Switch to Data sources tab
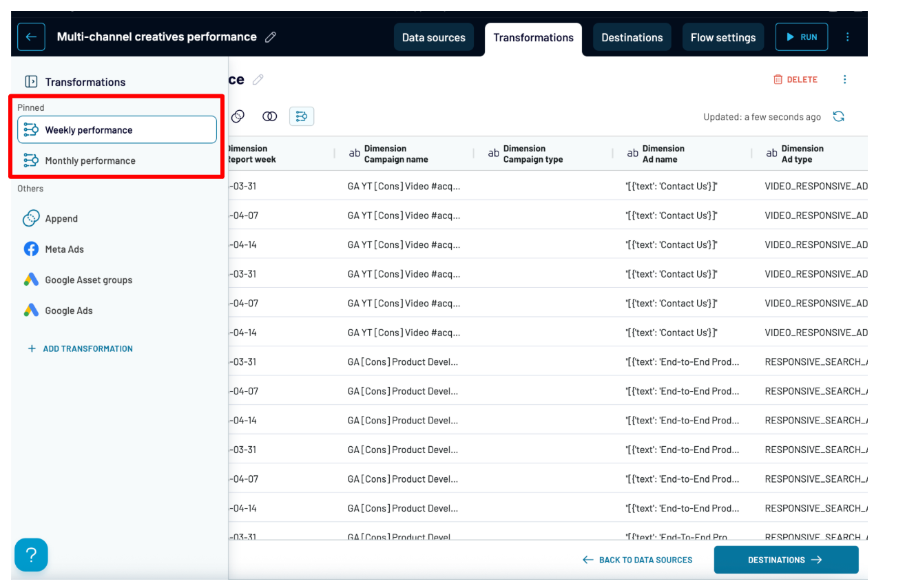Image resolution: width=905 pixels, height=588 pixels. click(433, 38)
